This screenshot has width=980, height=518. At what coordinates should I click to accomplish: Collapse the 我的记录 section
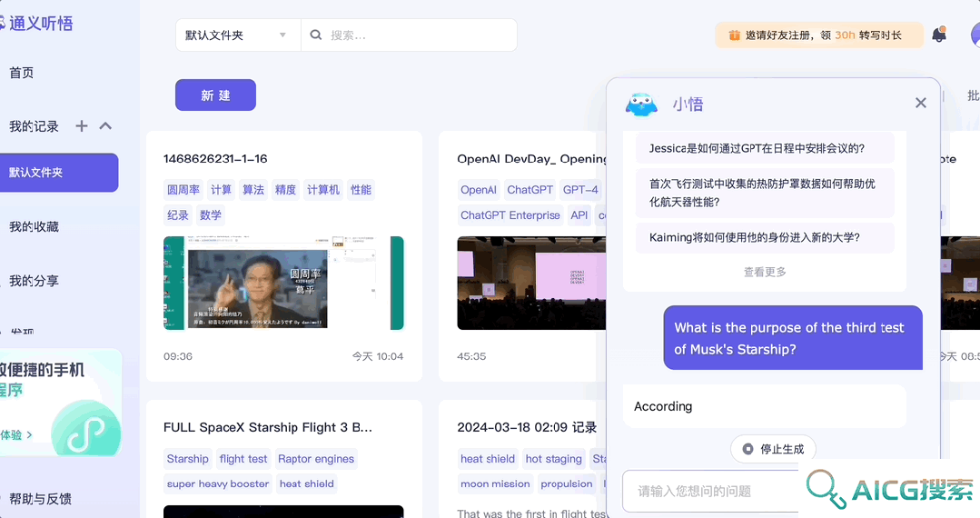tap(105, 125)
